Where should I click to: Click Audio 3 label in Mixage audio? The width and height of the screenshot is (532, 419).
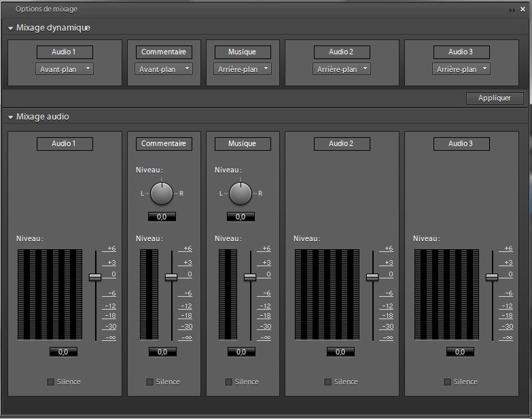[x=461, y=144]
